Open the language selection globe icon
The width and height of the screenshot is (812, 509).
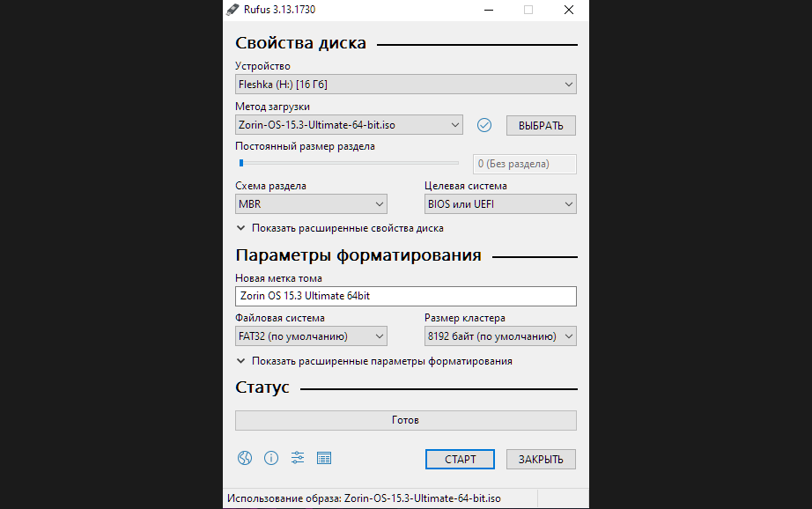point(245,458)
